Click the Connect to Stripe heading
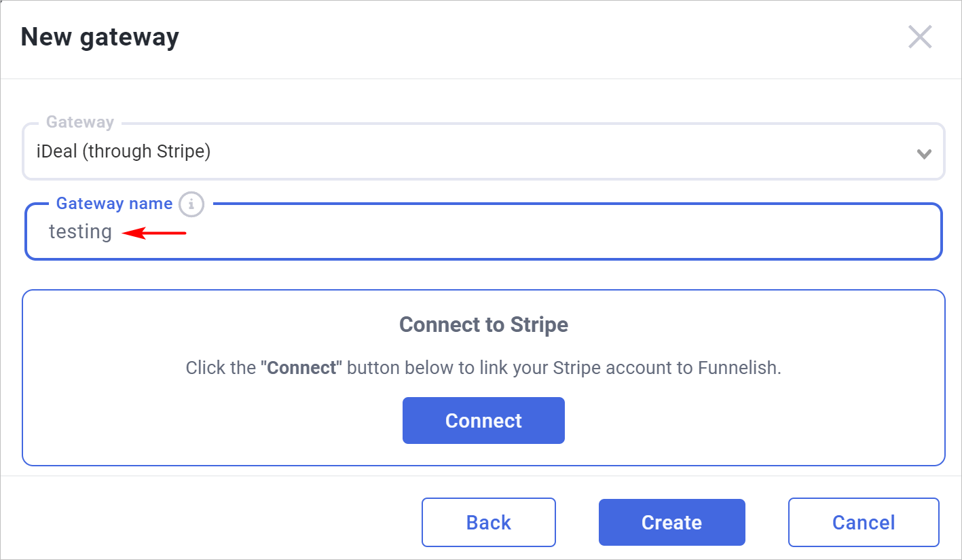Image resolution: width=962 pixels, height=560 pixels. 483,324
